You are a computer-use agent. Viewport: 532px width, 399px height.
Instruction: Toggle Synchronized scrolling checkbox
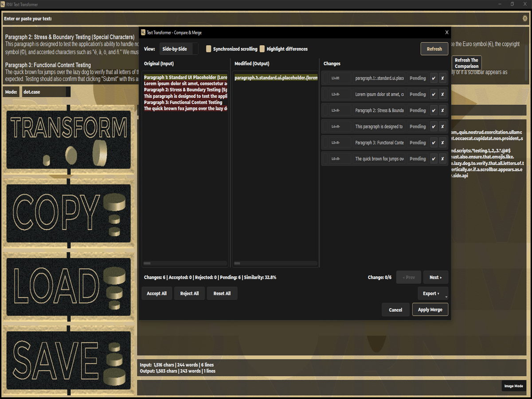coord(209,49)
